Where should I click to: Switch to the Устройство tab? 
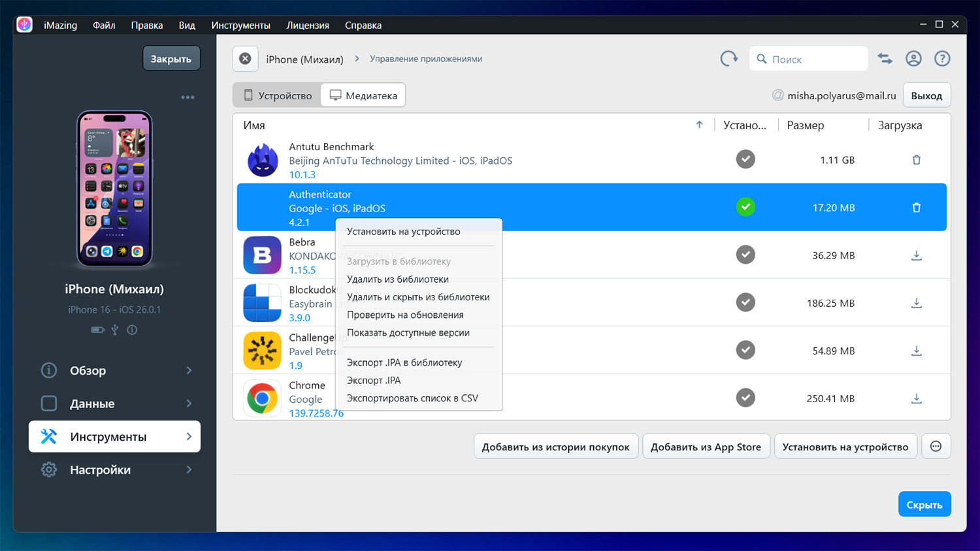coord(278,95)
